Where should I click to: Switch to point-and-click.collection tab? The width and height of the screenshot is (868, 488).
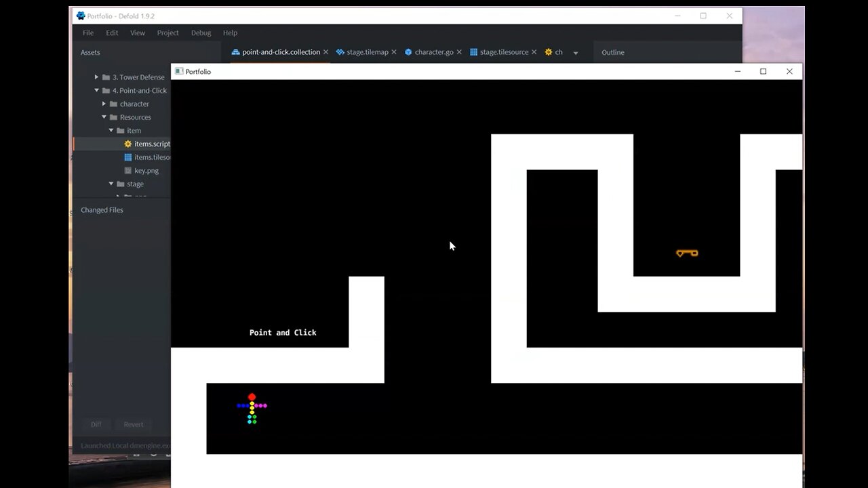281,52
